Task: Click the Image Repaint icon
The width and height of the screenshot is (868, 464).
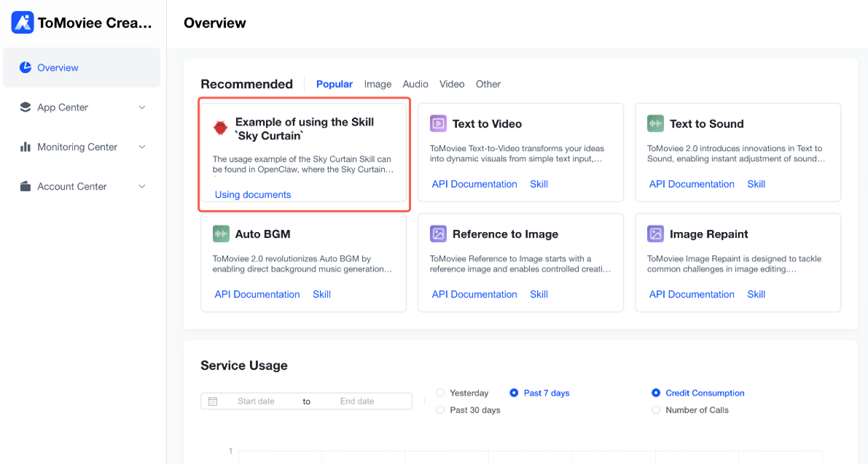Action: [655, 233]
